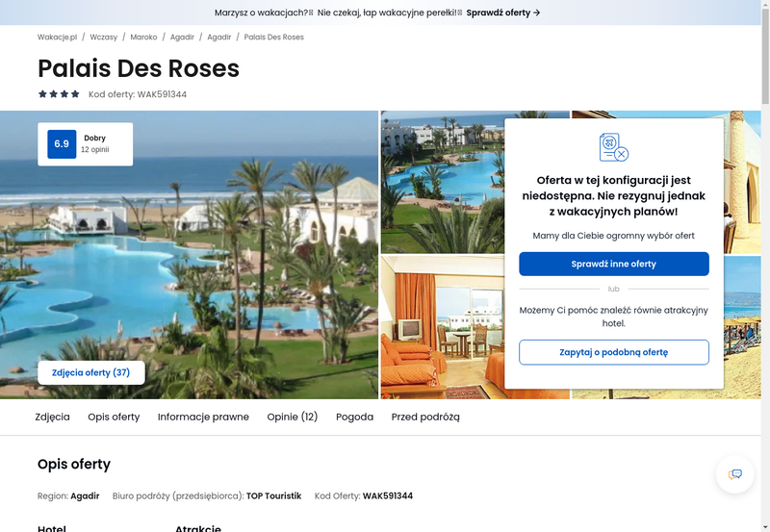The image size is (770, 532).
Task: Click the vertical page scrollbar
Action: [x=765, y=266]
